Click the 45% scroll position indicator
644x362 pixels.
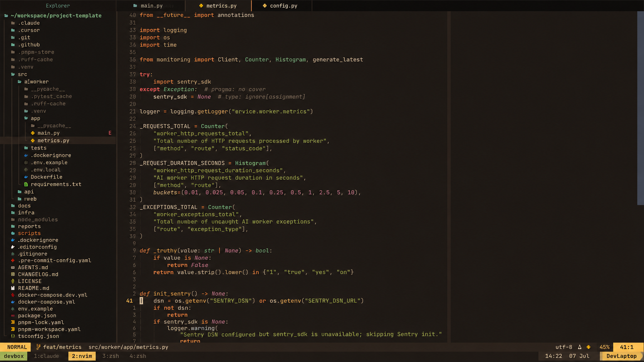click(604, 347)
